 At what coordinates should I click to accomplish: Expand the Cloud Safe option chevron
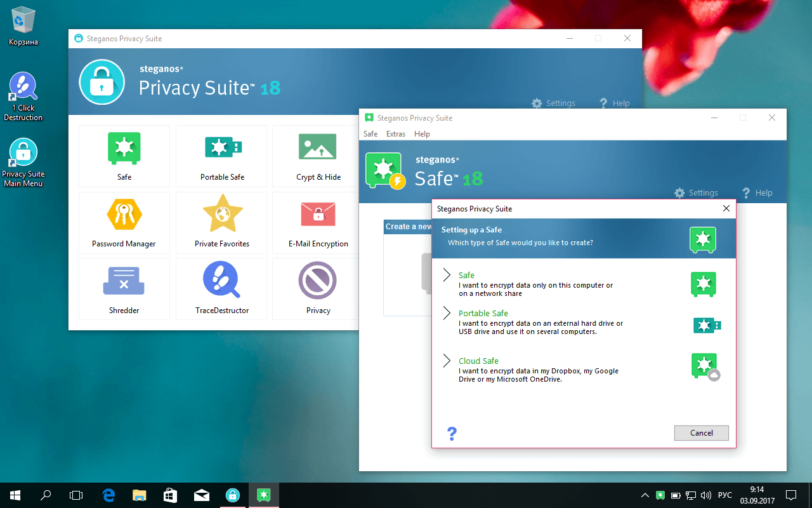[447, 361]
